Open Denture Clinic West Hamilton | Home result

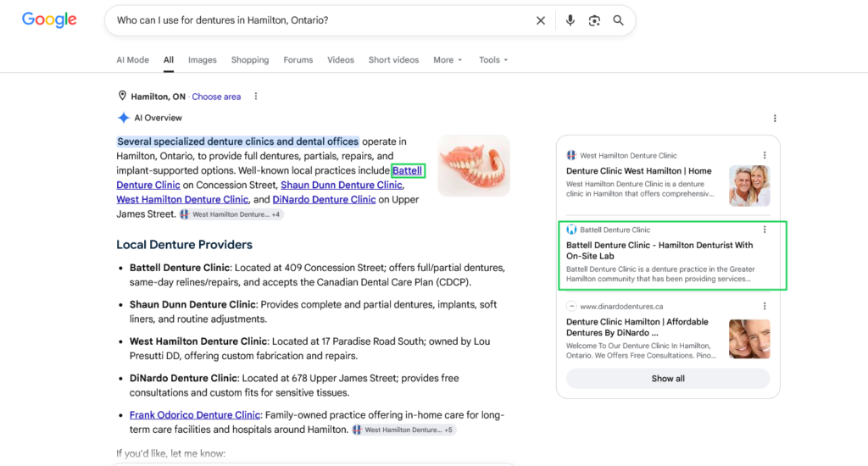[x=639, y=171]
